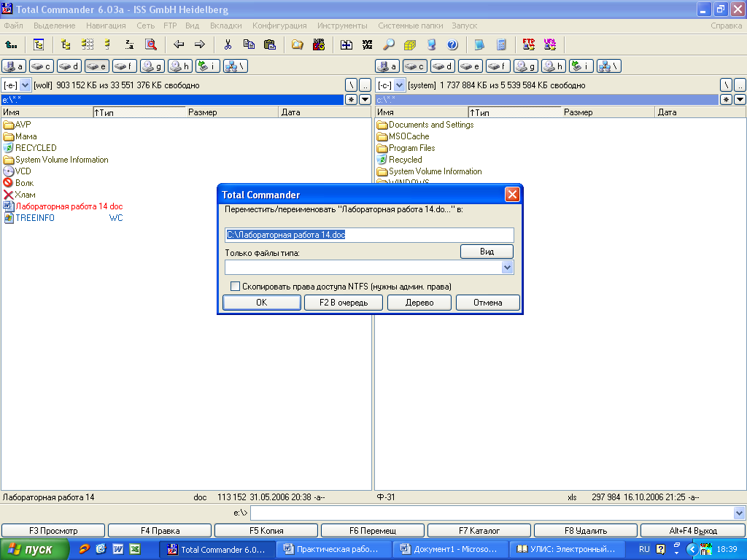
Task: Click the red magnifier search icon
Action: [150, 44]
